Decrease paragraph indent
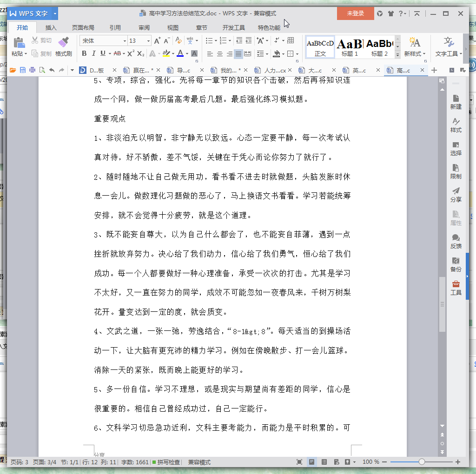476x474 pixels. tap(239, 40)
